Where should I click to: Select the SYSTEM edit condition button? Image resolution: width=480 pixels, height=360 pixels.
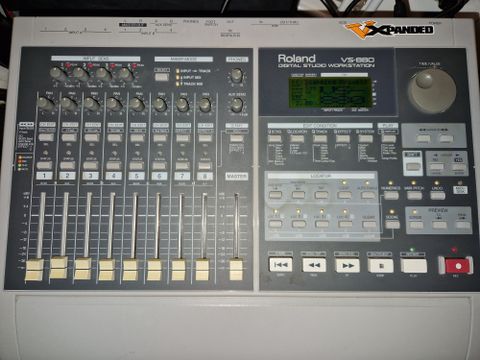365,138
